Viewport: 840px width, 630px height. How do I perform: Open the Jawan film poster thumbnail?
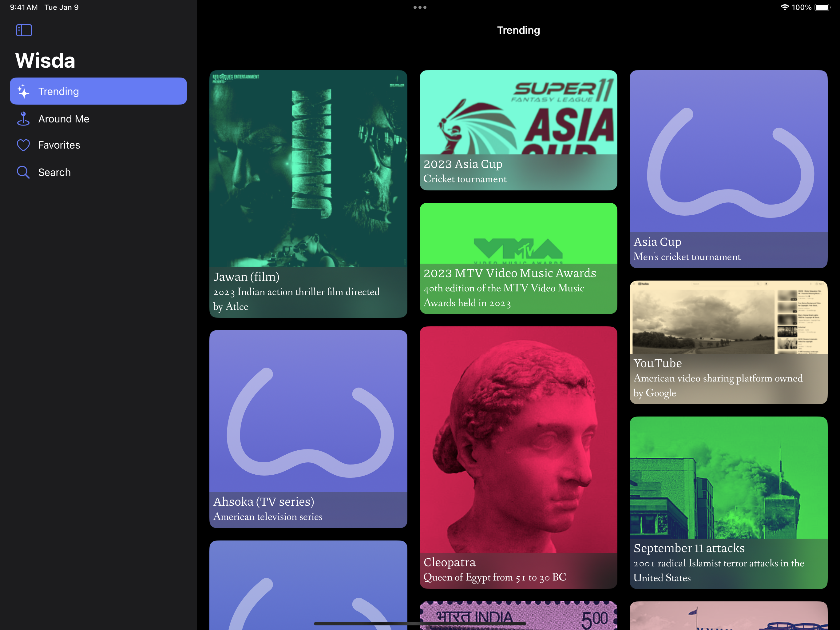pos(308,169)
